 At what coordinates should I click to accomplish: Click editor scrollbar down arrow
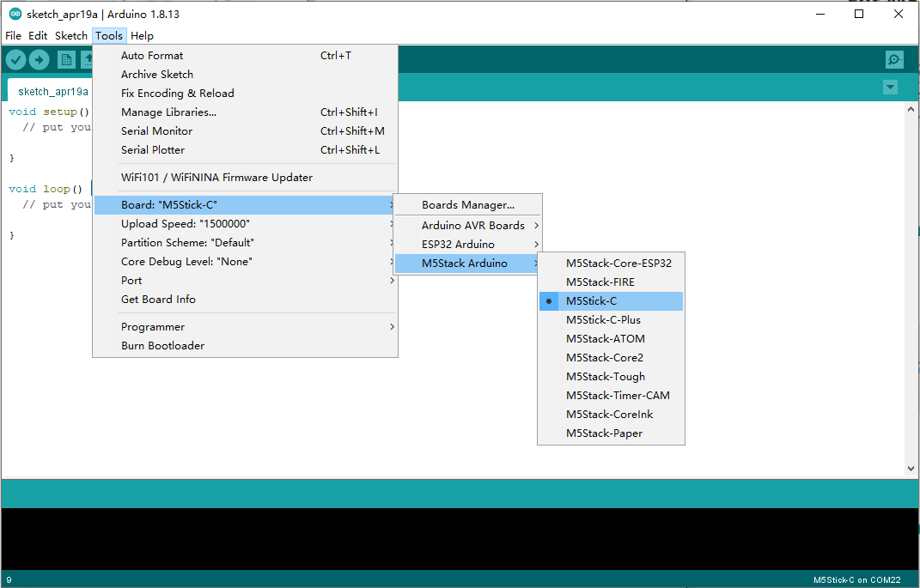pos(911,469)
